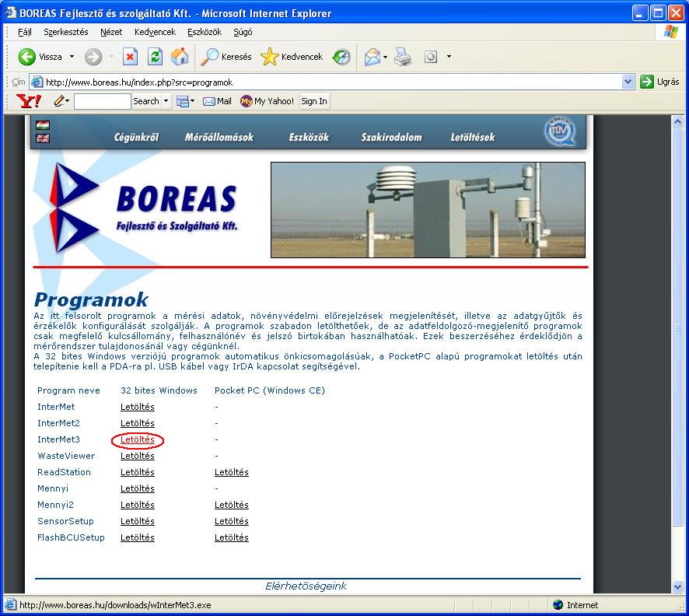Screen dimensions: 689x616
Task: Open the Eszközök menu
Action: (x=205, y=32)
